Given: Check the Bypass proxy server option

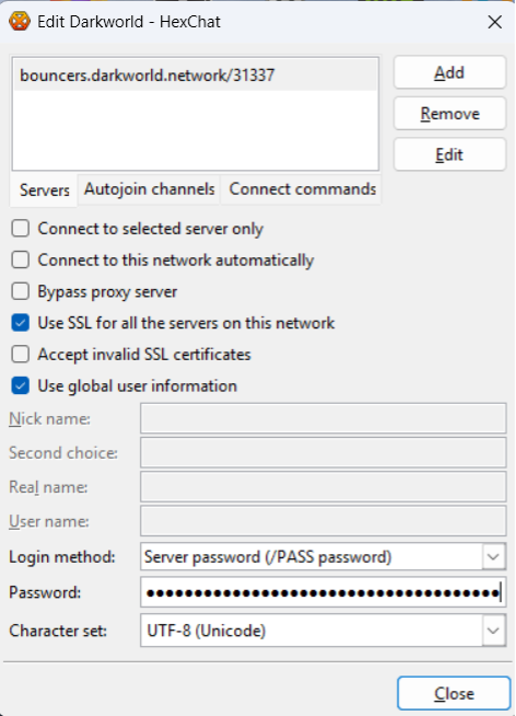Looking at the screenshot, I should (x=21, y=291).
